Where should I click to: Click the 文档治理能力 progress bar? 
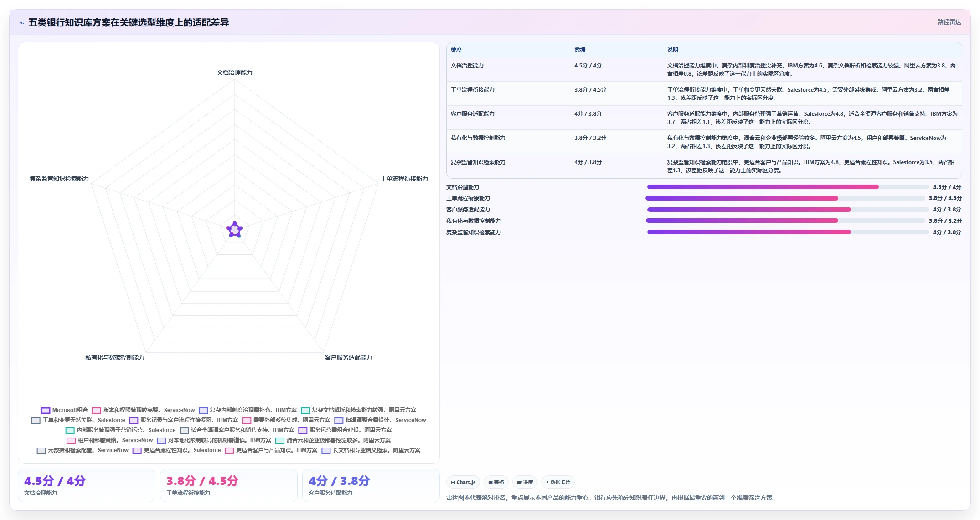(788, 187)
